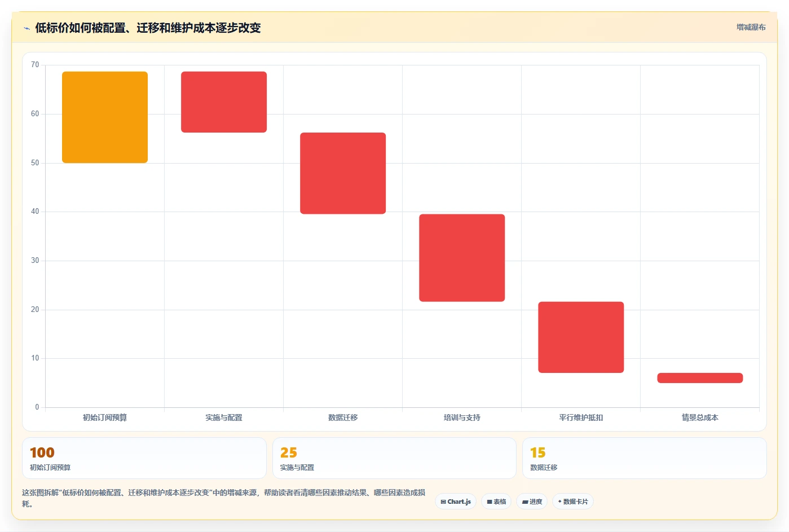Screen dimensions: 789x532
Task: Click the x-axis label 培训与支持
Action: [x=462, y=417]
